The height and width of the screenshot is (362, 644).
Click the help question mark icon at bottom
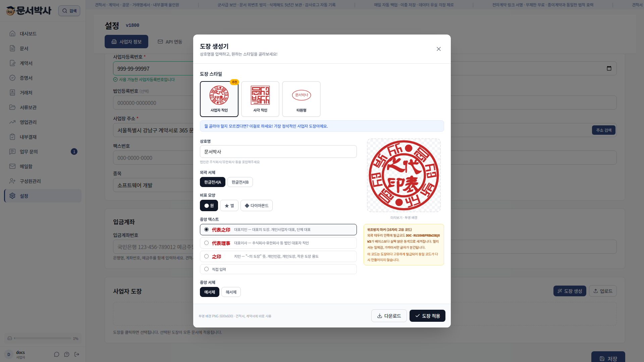67,354
